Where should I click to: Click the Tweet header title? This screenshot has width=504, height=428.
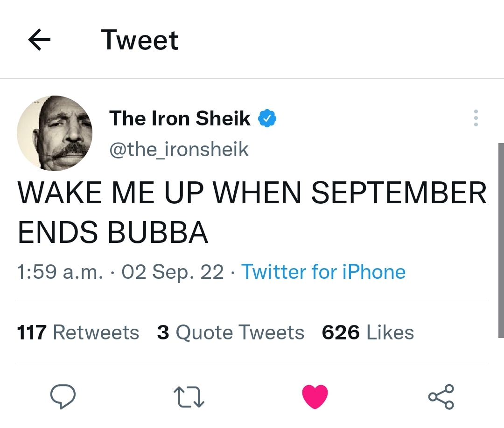(x=140, y=40)
